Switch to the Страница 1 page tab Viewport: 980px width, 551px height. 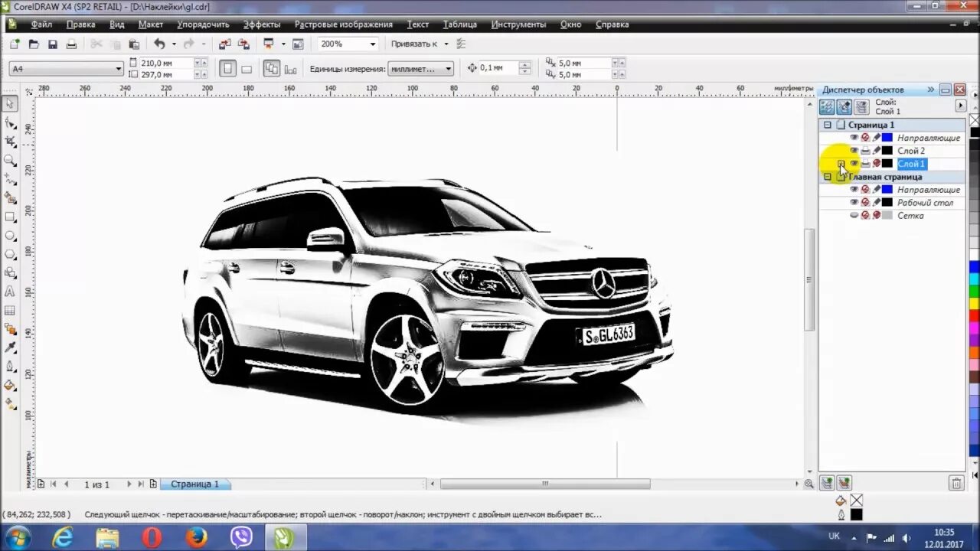pyautogui.click(x=194, y=484)
